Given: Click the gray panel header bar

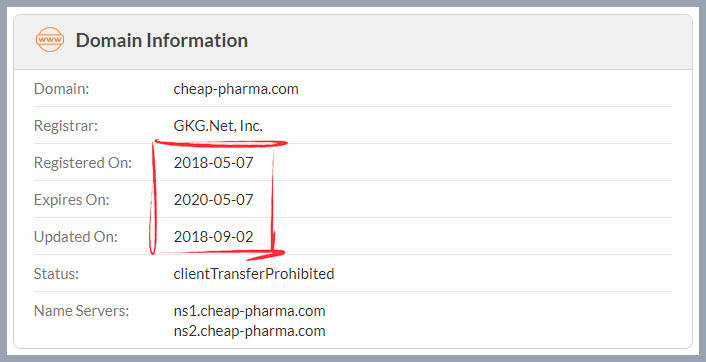Looking at the screenshot, I should pyautogui.click(x=353, y=42).
